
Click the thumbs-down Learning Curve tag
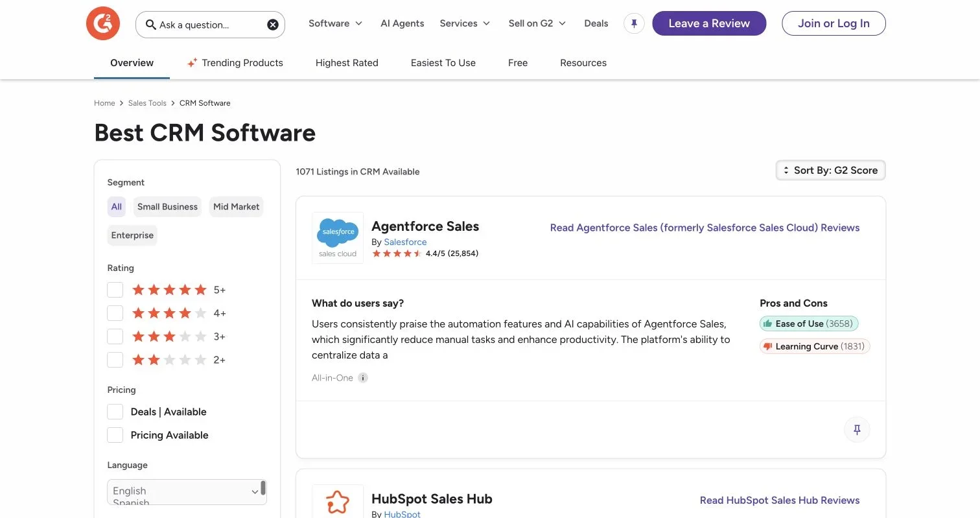pyautogui.click(x=815, y=346)
